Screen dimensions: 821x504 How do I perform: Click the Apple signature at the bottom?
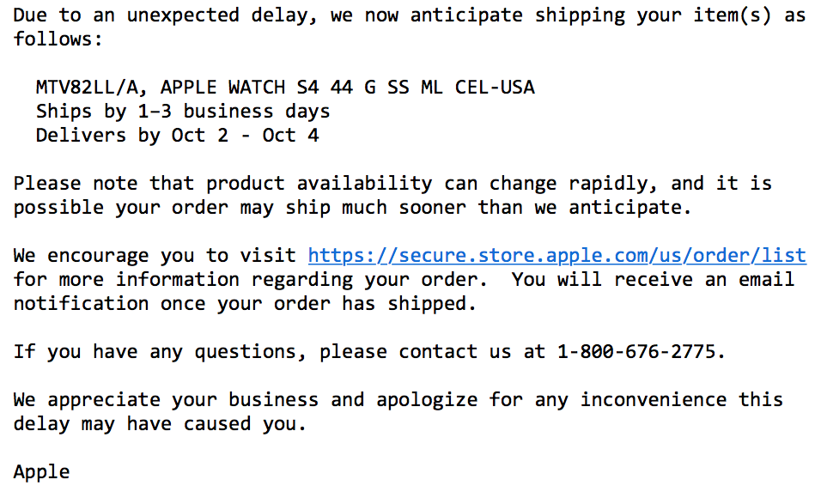pyautogui.click(x=41, y=472)
